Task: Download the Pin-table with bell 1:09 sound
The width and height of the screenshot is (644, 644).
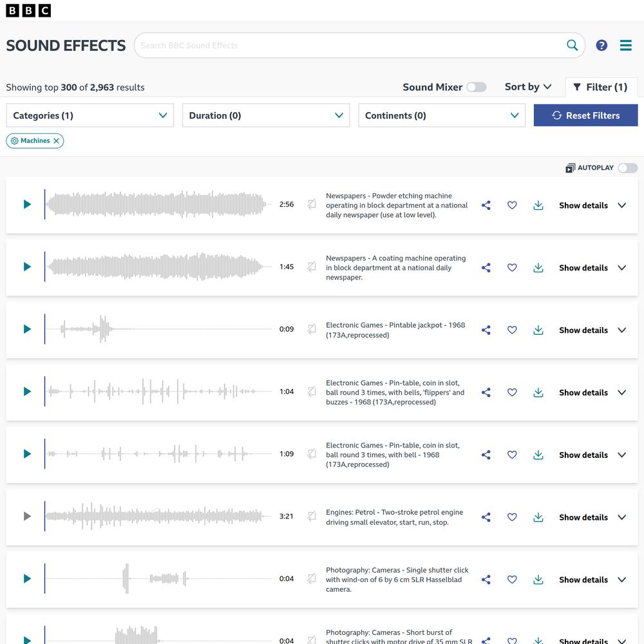Action: pyautogui.click(x=538, y=455)
